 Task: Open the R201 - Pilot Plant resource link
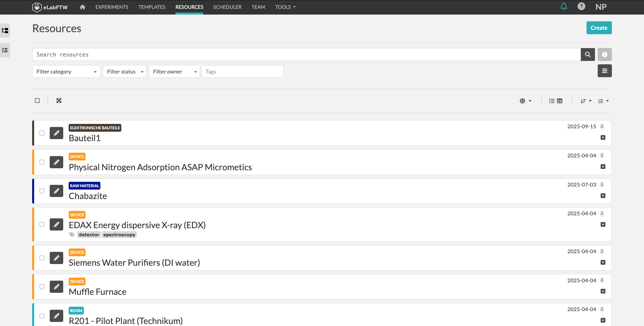[125, 321]
